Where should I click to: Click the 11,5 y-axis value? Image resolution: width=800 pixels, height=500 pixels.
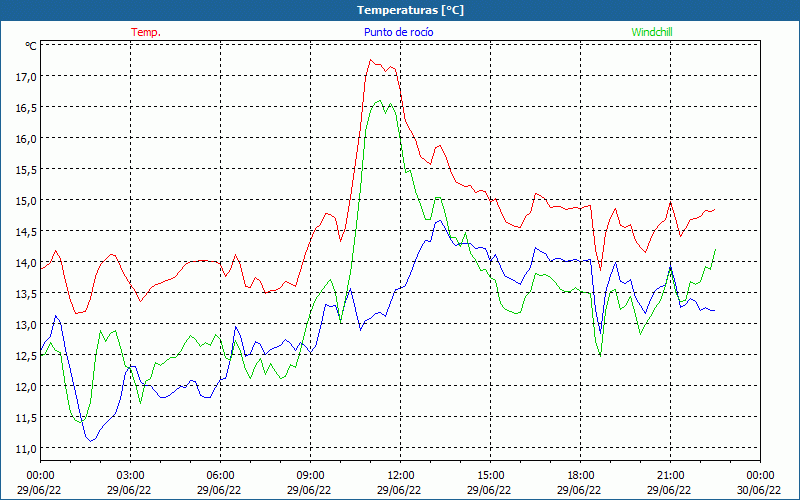point(26,417)
